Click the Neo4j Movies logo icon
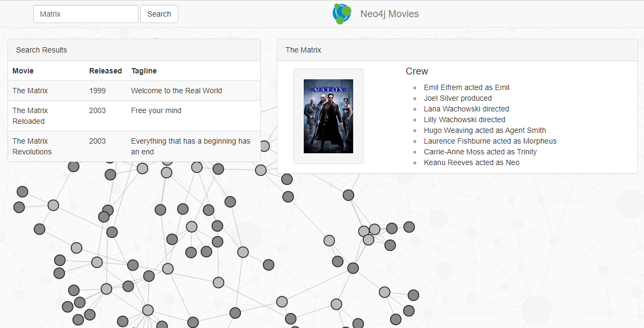Screen dimensions: 644x328 341,13
